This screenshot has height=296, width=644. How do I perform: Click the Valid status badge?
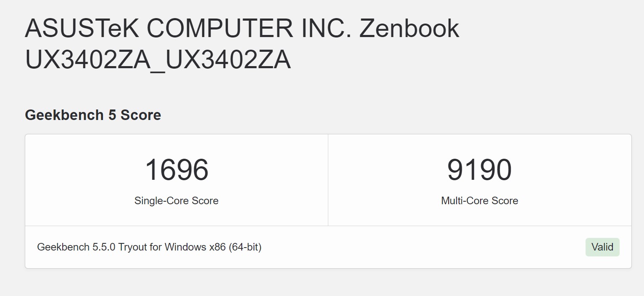tap(602, 247)
